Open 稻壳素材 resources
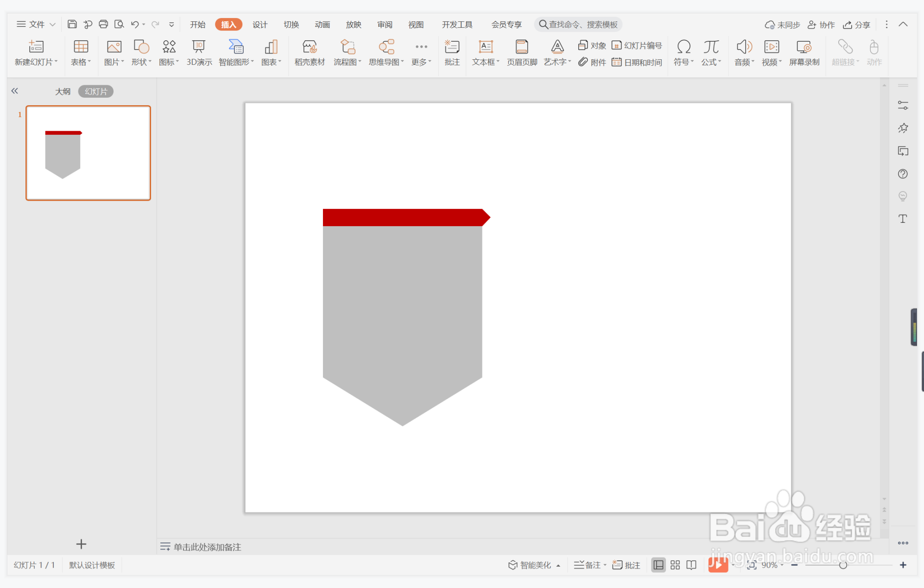The height and width of the screenshot is (588, 924). (x=310, y=53)
